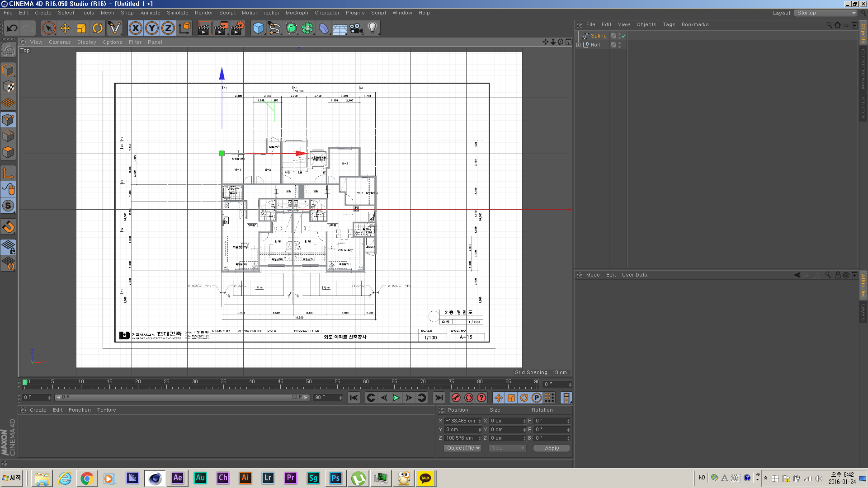This screenshot has width=868, height=488.
Task: Add a Cube primitive object
Action: [258, 28]
